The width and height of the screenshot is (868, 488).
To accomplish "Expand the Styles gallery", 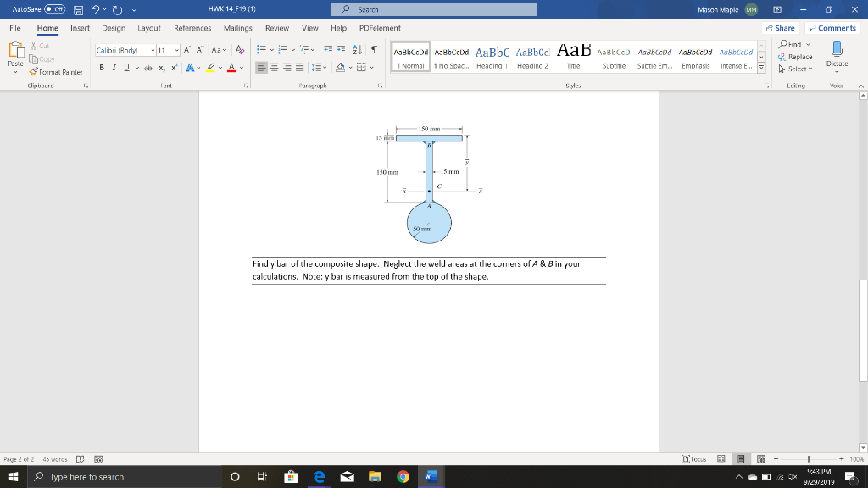I will (760, 67).
